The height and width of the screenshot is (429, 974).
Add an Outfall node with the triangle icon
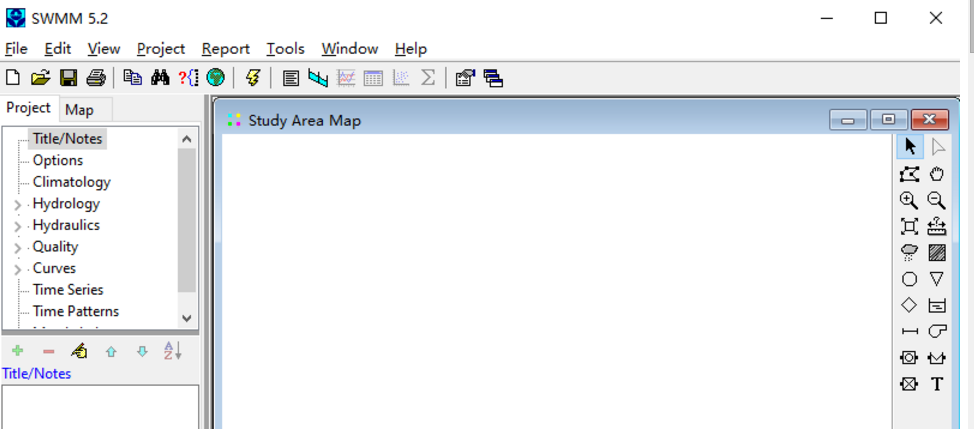[x=937, y=279]
